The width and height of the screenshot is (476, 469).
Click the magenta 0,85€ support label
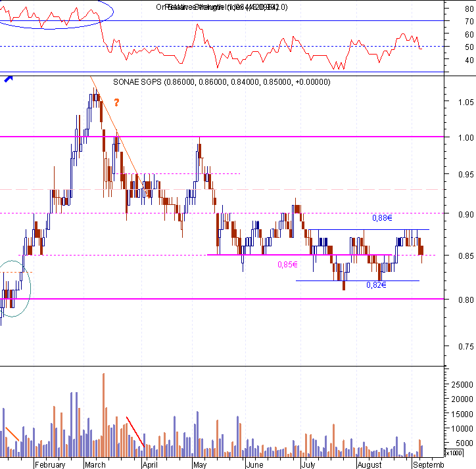pos(287,265)
